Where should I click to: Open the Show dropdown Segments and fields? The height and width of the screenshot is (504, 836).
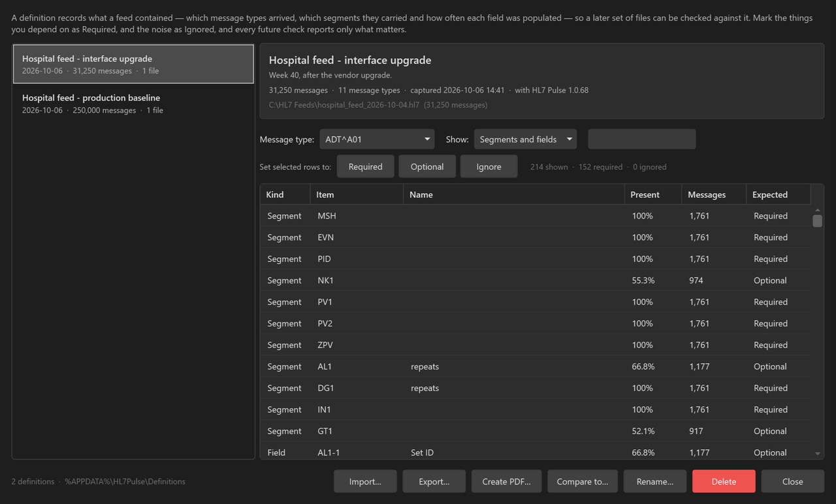[x=525, y=139]
